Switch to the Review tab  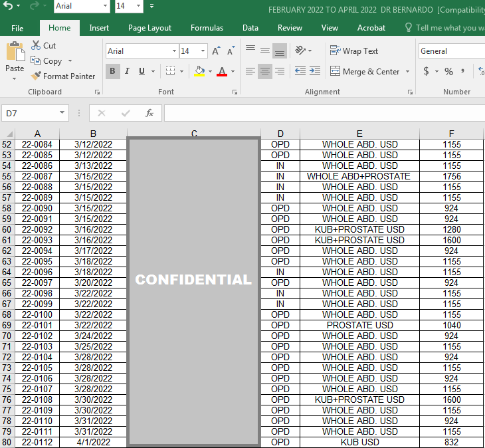tap(290, 28)
